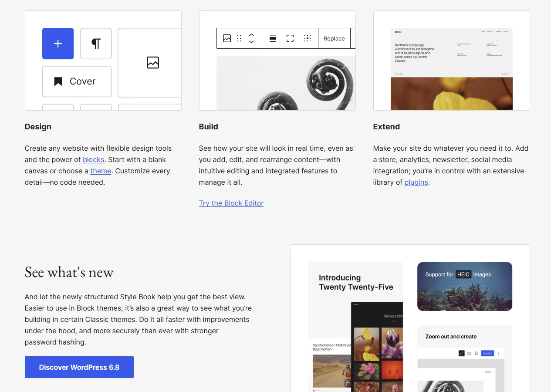Click the Build heading
Screen dimensions: 551x392
coord(209,127)
